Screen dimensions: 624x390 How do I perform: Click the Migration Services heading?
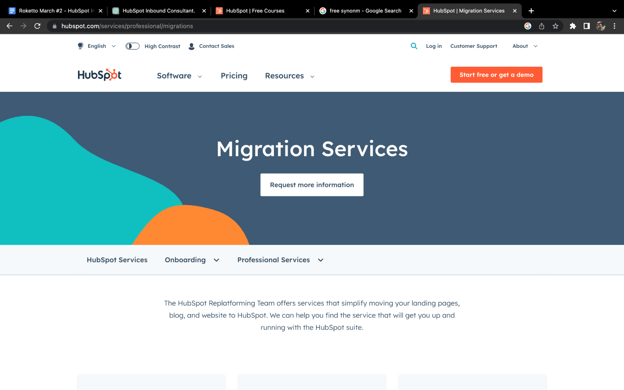312,149
